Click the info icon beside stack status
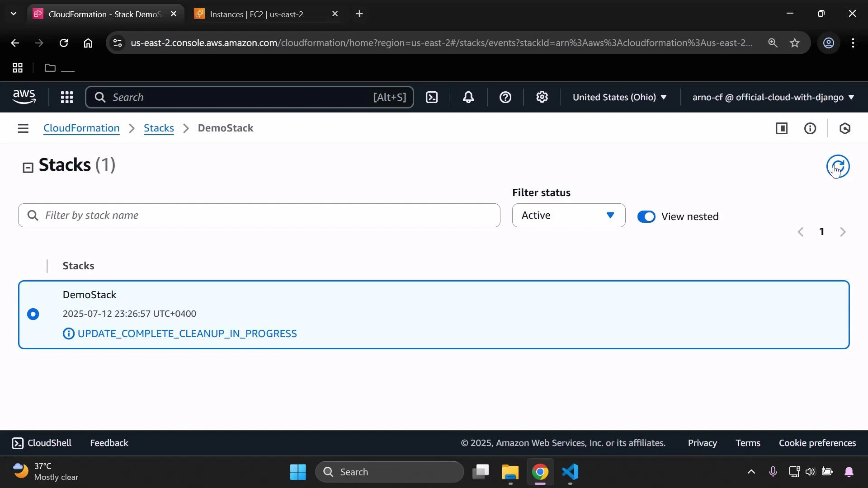The height and width of the screenshot is (488, 868). (x=68, y=334)
